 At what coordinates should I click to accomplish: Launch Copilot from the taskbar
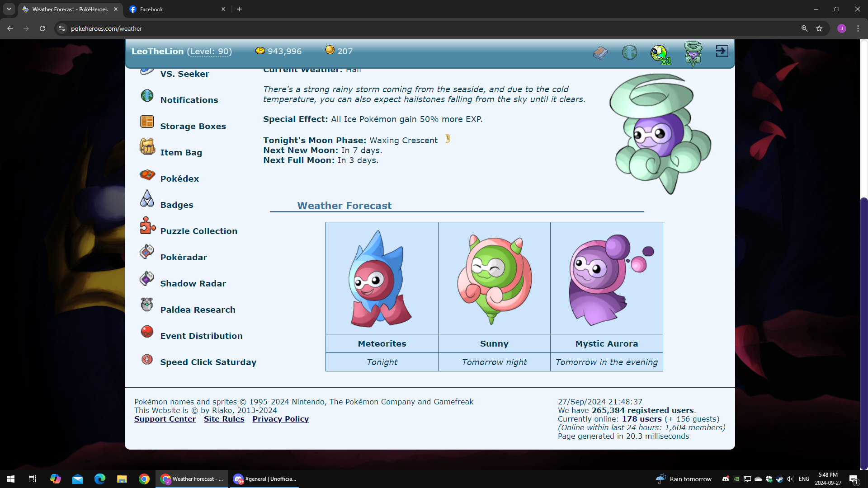click(56, 479)
